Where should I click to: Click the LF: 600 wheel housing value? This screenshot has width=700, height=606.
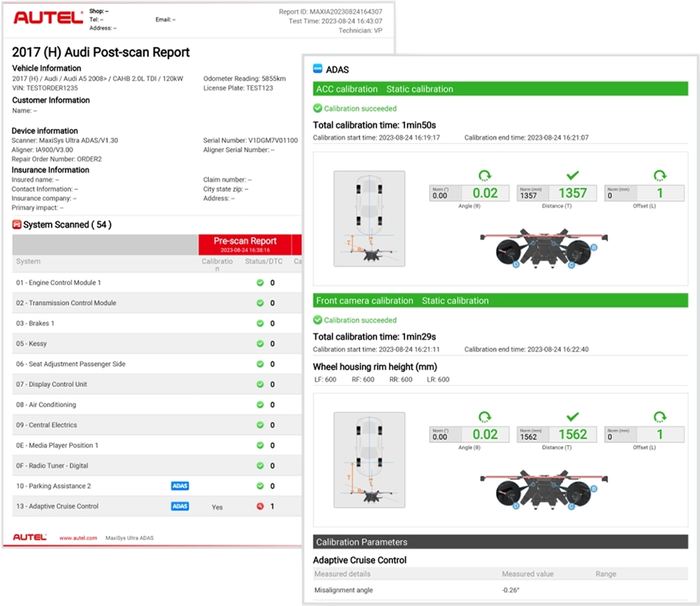pyautogui.click(x=325, y=380)
